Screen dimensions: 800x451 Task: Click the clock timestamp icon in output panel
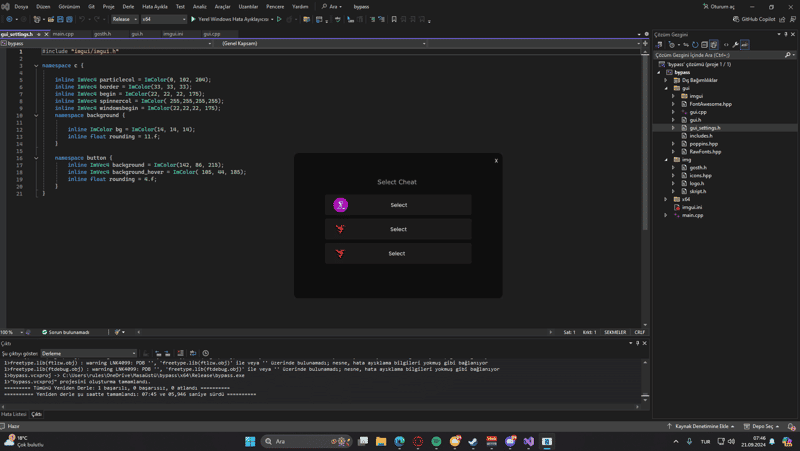point(206,353)
